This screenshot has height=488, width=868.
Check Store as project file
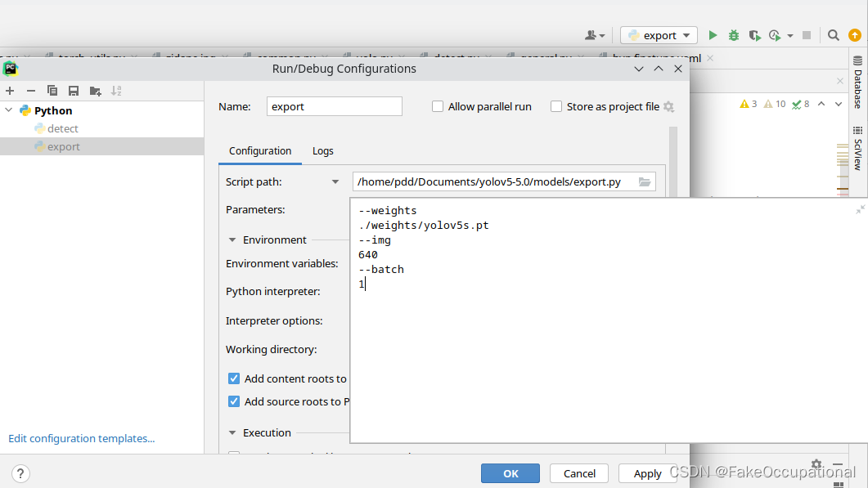coord(555,106)
